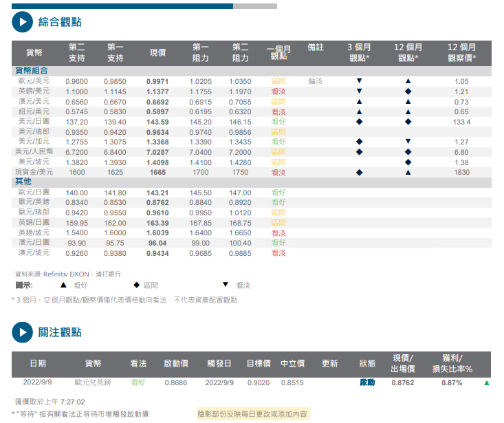
Task: Select the 區間 diamond legend icon
Action: (x=136, y=284)
